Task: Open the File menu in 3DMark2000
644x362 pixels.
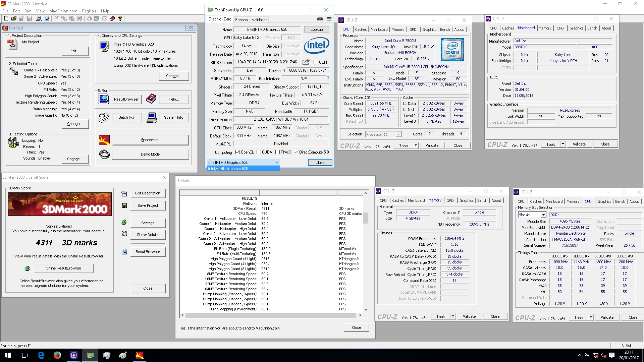Action: coord(5,11)
